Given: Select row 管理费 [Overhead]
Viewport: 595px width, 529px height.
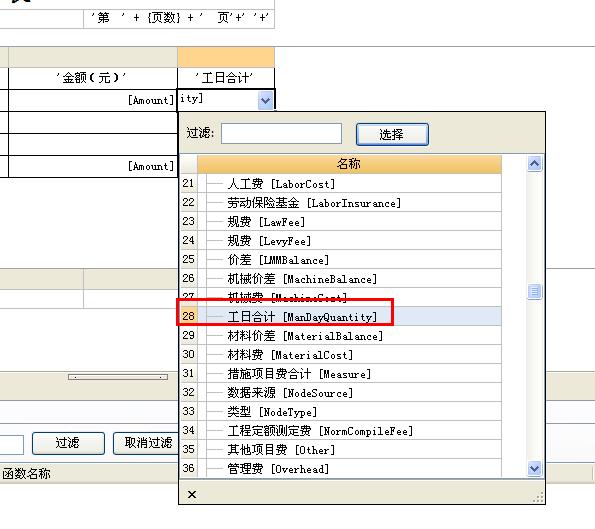Looking at the screenshot, I should pos(349,468).
